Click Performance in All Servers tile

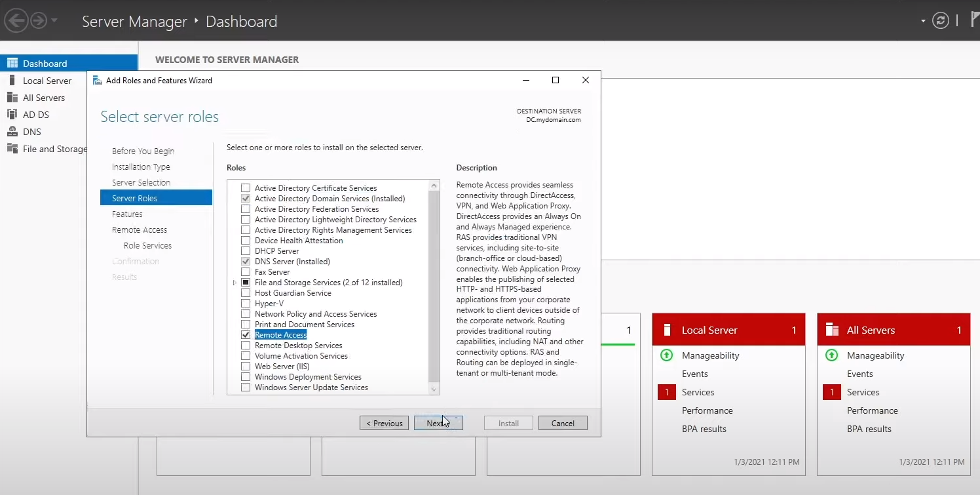point(872,410)
